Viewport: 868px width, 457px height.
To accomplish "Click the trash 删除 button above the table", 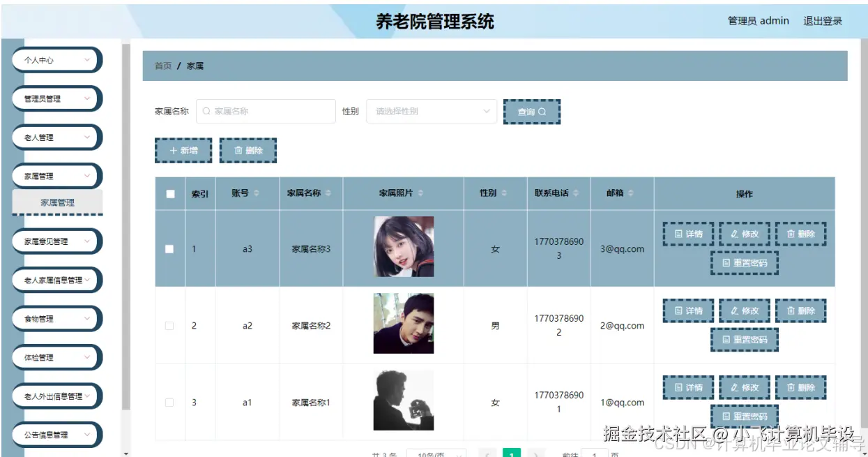I will click(x=248, y=150).
